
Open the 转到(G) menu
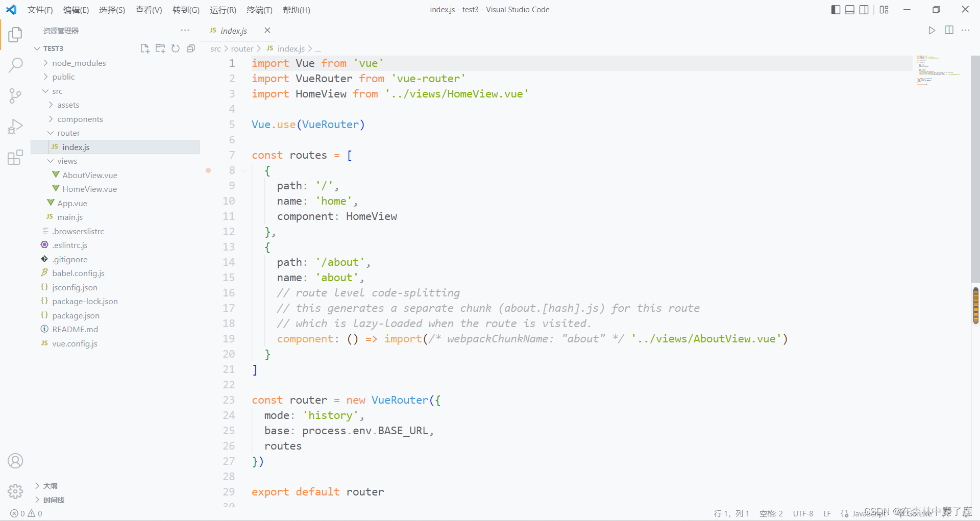click(x=186, y=10)
